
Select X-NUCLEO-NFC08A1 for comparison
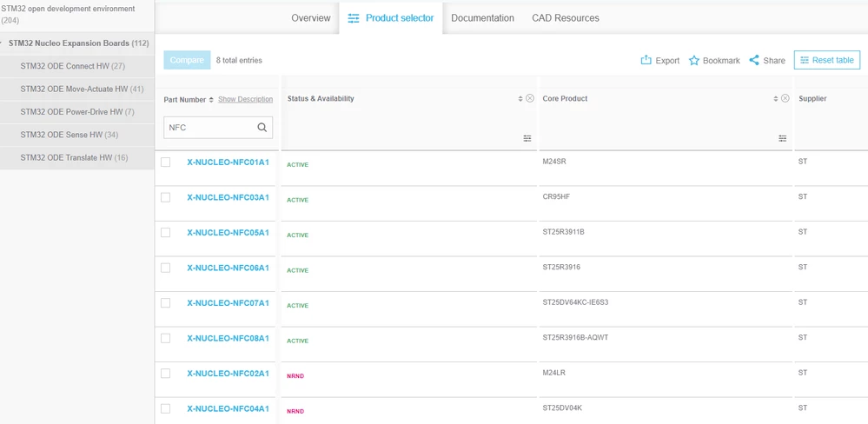165,338
